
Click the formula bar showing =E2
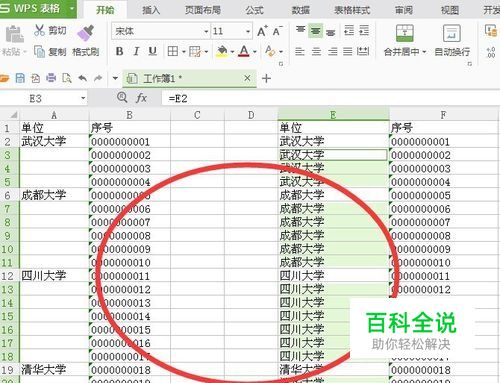click(x=331, y=98)
